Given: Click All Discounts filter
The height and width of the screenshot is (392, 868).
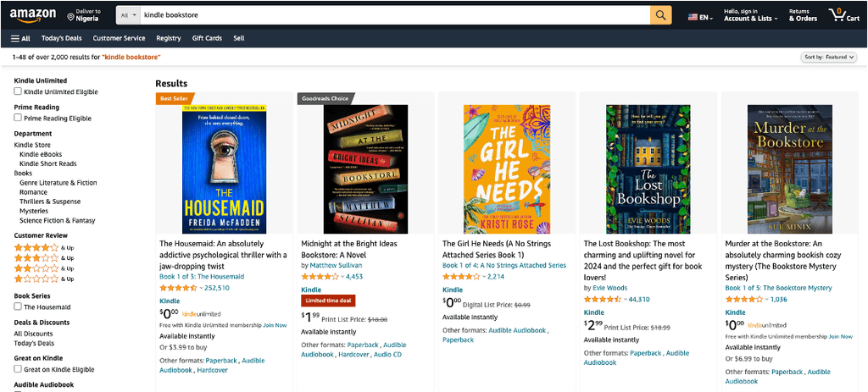Looking at the screenshot, I should pos(33,334).
